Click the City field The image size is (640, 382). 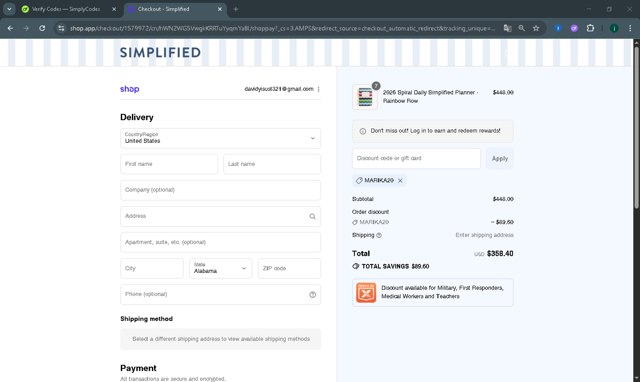(152, 269)
